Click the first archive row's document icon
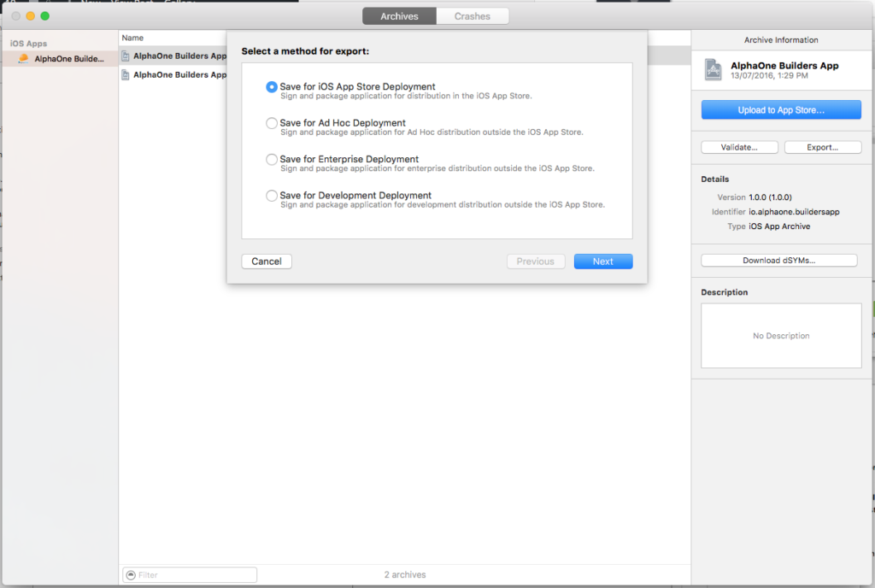875x588 pixels. click(x=126, y=56)
